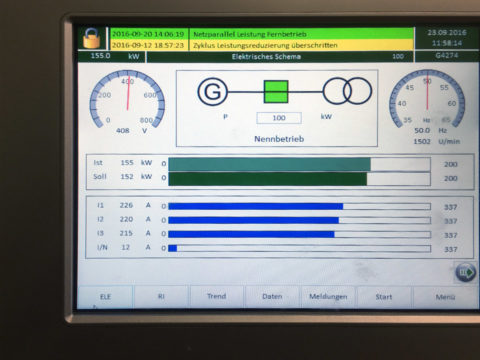Select the transformer double-circle symbol
This screenshot has height=360, width=480.
pyautogui.click(x=347, y=91)
